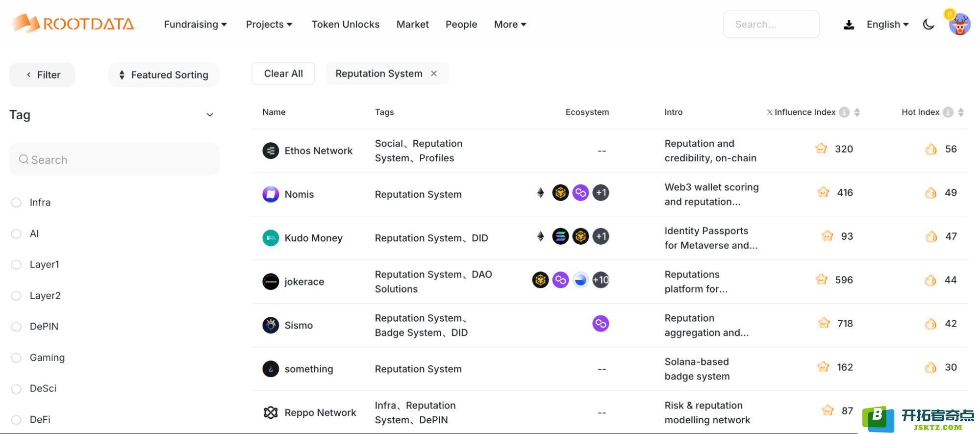This screenshot has height=434, width=980.
Task: Open Reppo Network project logo
Action: (x=271, y=412)
